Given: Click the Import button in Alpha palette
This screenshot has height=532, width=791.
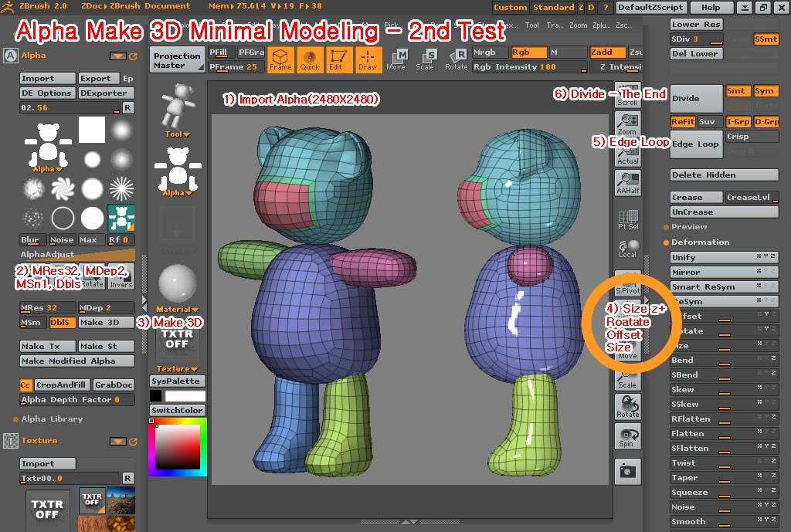Looking at the screenshot, I should [x=47, y=79].
